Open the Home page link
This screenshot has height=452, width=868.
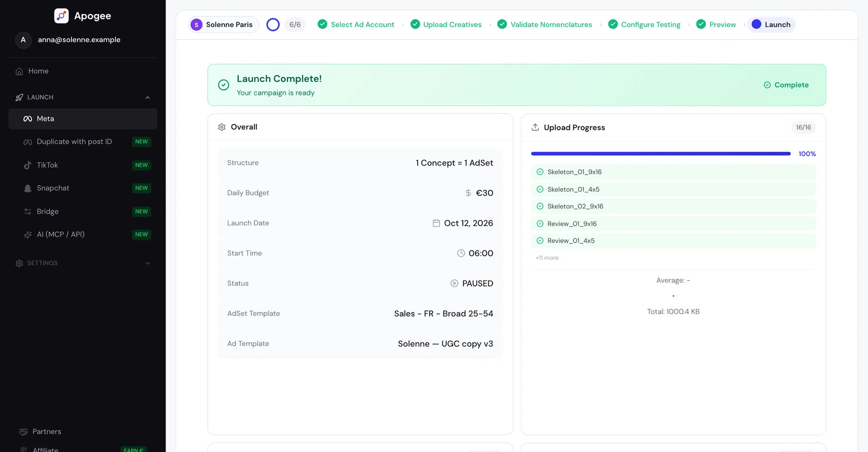pos(83,72)
